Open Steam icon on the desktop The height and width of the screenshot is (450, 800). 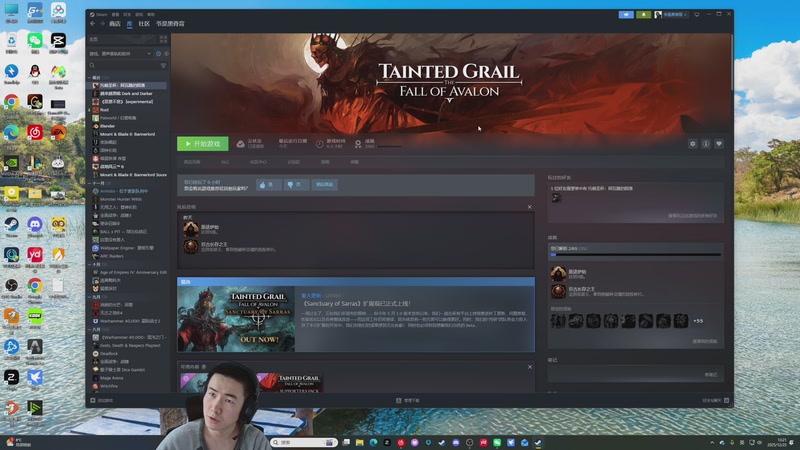tap(11, 227)
